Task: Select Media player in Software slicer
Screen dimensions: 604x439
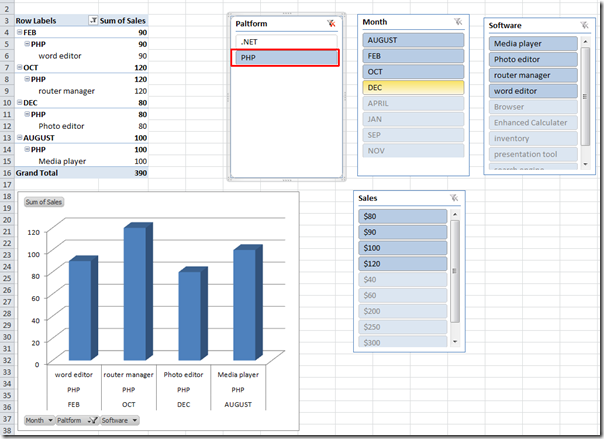Action: [x=534, y=43]
